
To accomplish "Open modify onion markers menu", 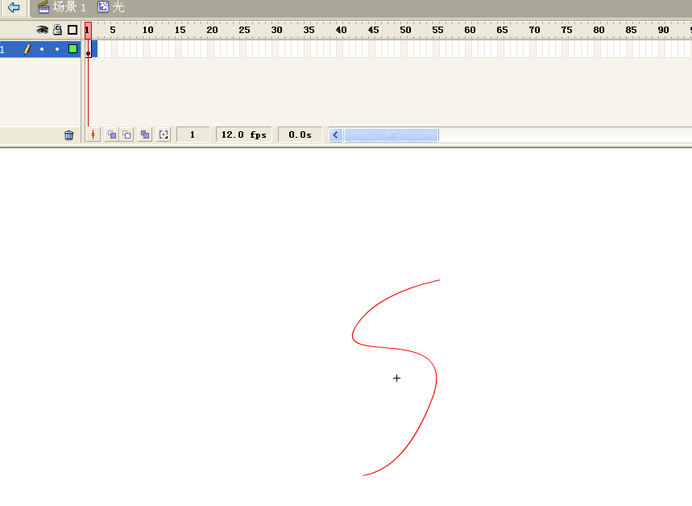I will pos(164,135).
